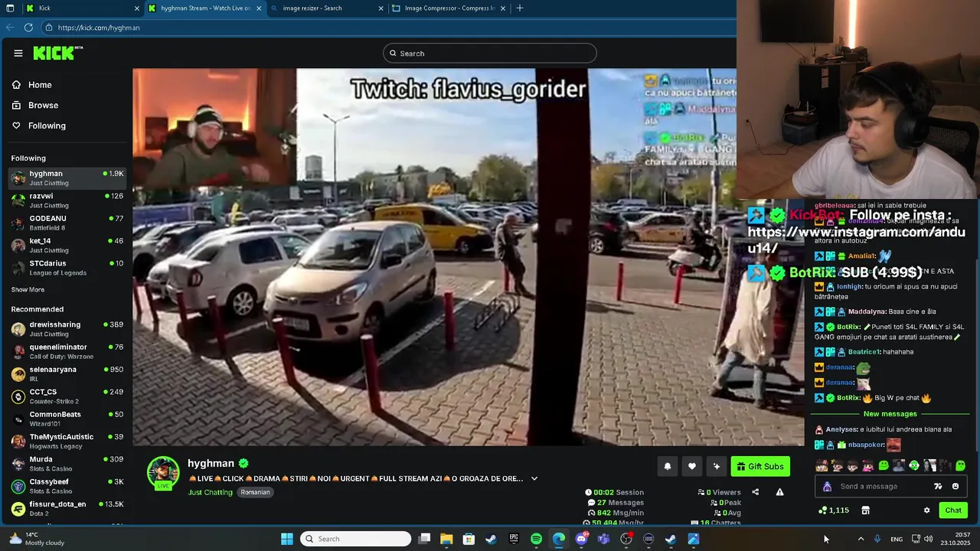Open the Kick hamburger menu
The width and height of the screenshot is (980, 551).
tap(18, 53)
